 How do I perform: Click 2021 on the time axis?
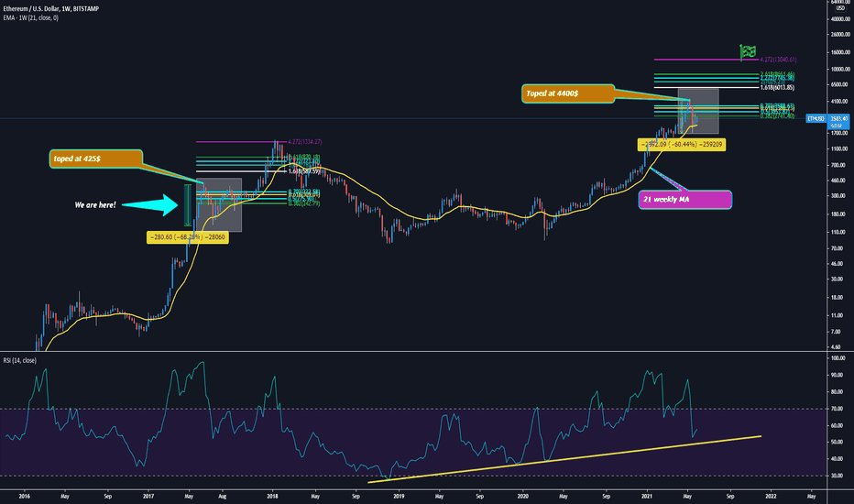pos(647,497)
